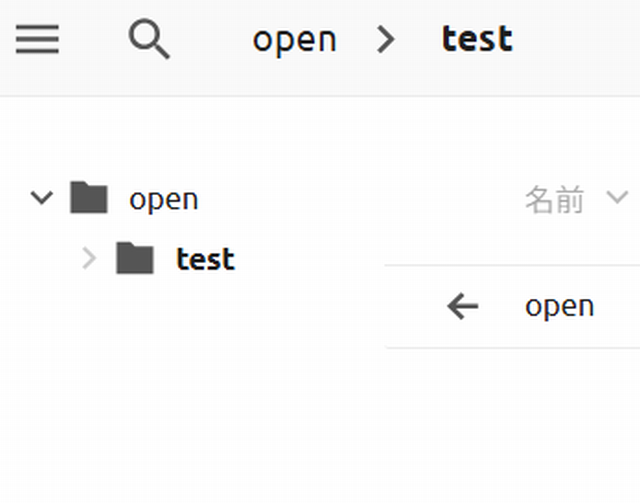Screen dimensions: 640x503
Task: Select the bold test label in tree
Action: pyautogui.click(x=205, y=259)
